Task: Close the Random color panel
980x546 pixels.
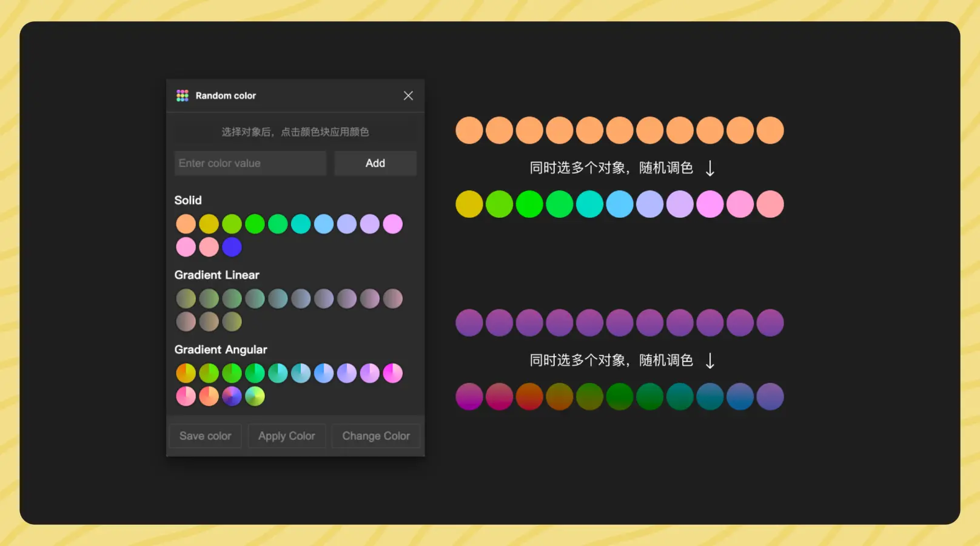Action: pos(408,96)
